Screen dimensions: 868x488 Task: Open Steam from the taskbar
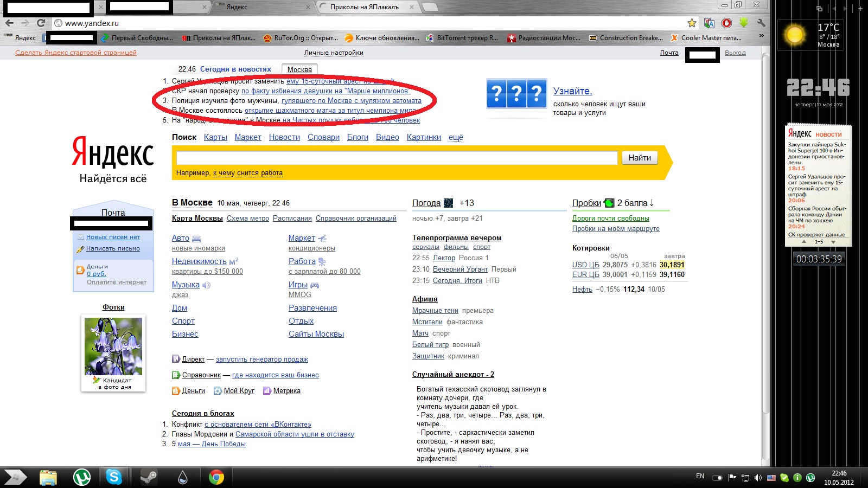[x=149, y=477]
